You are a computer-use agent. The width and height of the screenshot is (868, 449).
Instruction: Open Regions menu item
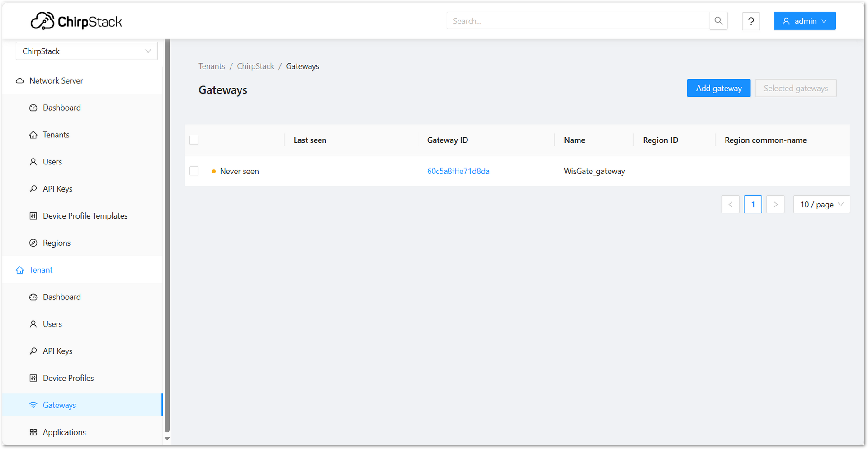point(82,243)
